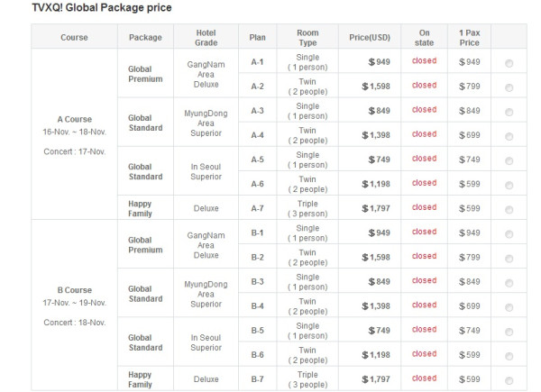Click the 'On state' column header
541x392 pixels.
(424, 38)
